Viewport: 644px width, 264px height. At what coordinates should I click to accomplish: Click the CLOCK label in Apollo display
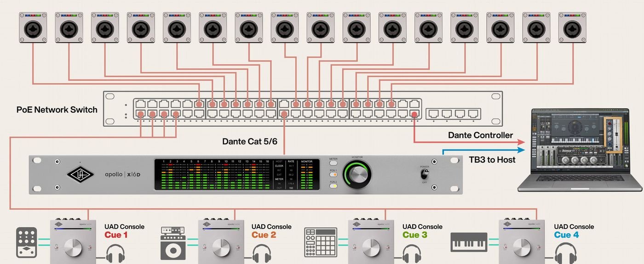[x=279, y=166]
